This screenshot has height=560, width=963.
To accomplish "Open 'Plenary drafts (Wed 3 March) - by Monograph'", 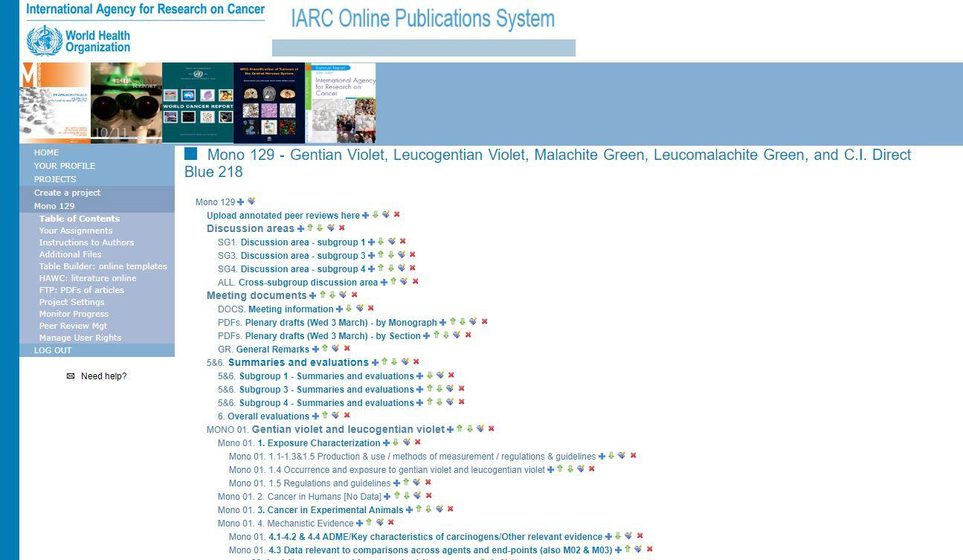I will 341,323.
